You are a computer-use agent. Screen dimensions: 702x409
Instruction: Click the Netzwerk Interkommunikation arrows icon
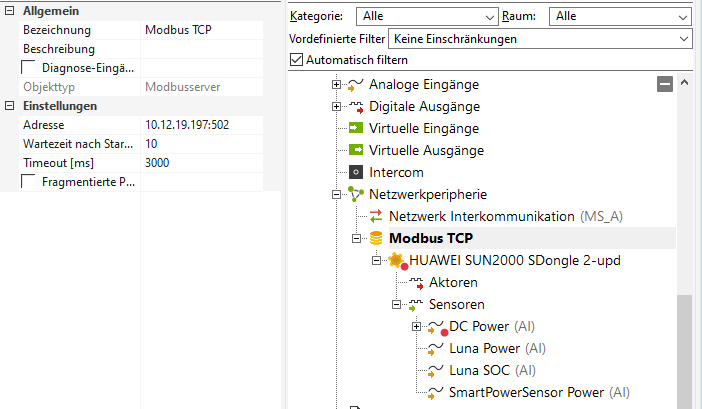pyautogui.click(x=376, y=216)
